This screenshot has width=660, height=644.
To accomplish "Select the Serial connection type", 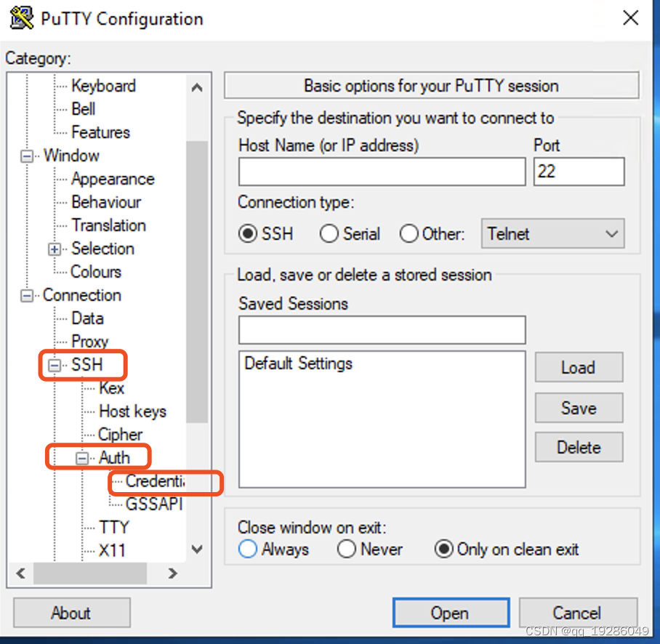I will (x=332, y=234).
